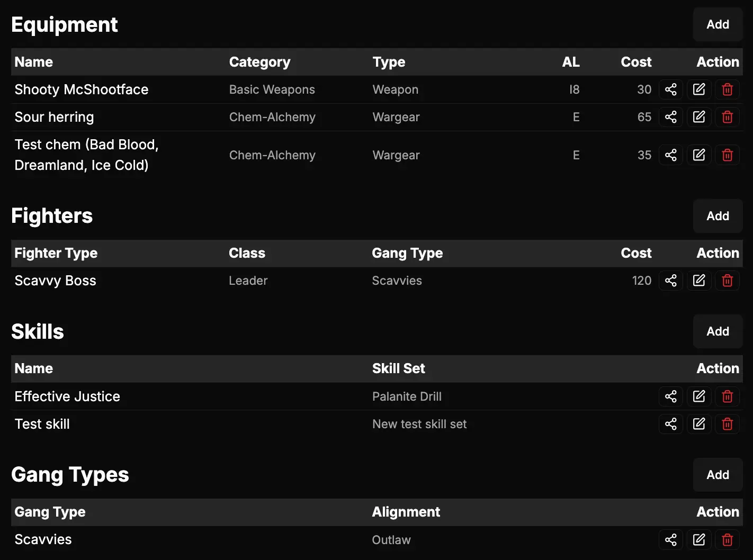Remove the Scavvy Boss fighter
This screenshot has width=753, height=560.
(727, 281)
